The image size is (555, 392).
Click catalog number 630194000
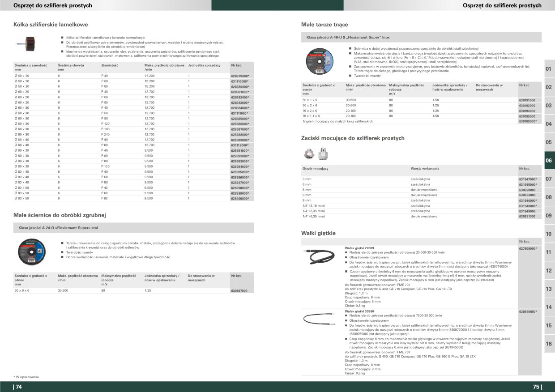[x=527, y=111]
